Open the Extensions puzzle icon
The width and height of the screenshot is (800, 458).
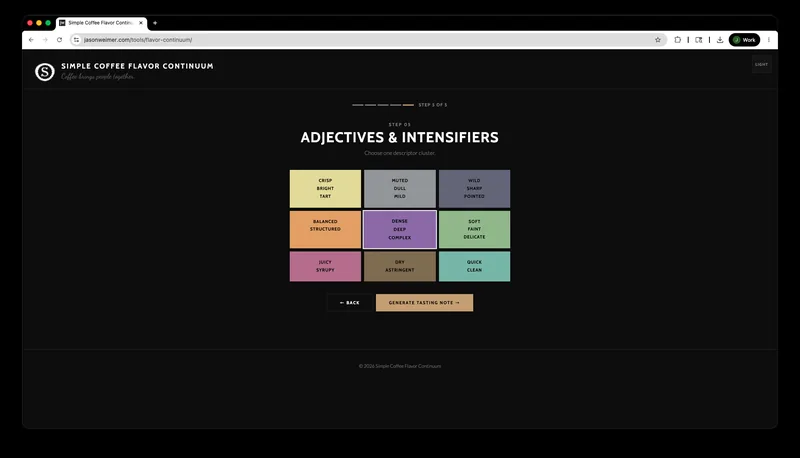tap(677, 40)
